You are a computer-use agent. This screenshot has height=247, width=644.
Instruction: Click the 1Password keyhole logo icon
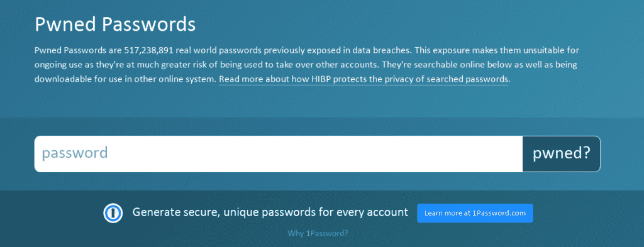coord(113,213)
